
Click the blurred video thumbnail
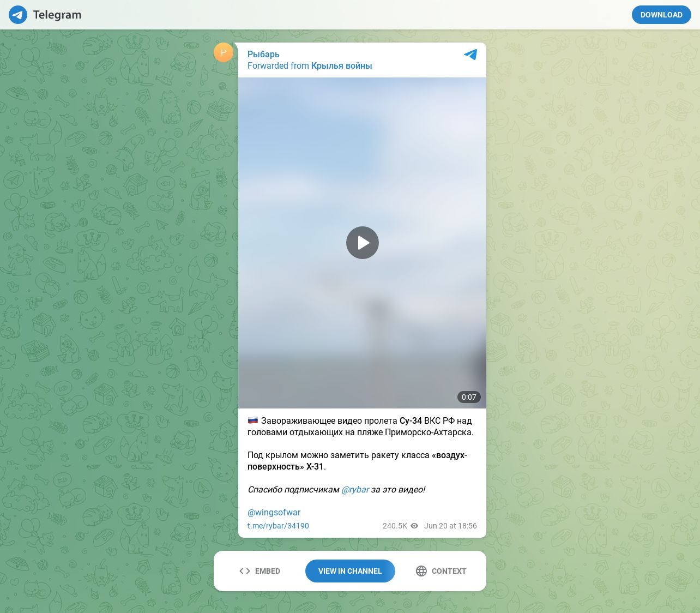point(362,243)
